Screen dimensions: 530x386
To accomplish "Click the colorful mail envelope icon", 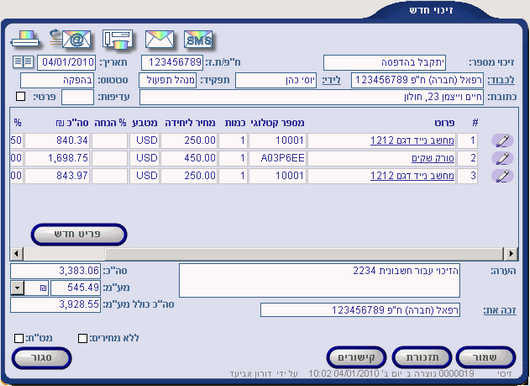I will [x=160, y=39].
